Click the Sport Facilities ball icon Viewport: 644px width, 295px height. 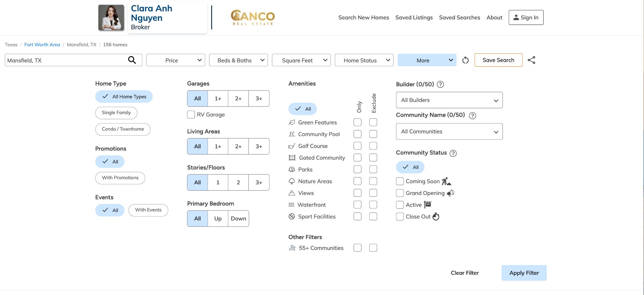tap(292, 217)
